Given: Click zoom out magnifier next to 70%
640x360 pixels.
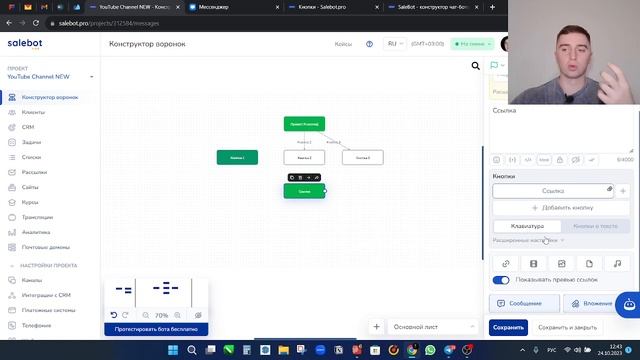Looking at the screenshot, I should point(146,315).
